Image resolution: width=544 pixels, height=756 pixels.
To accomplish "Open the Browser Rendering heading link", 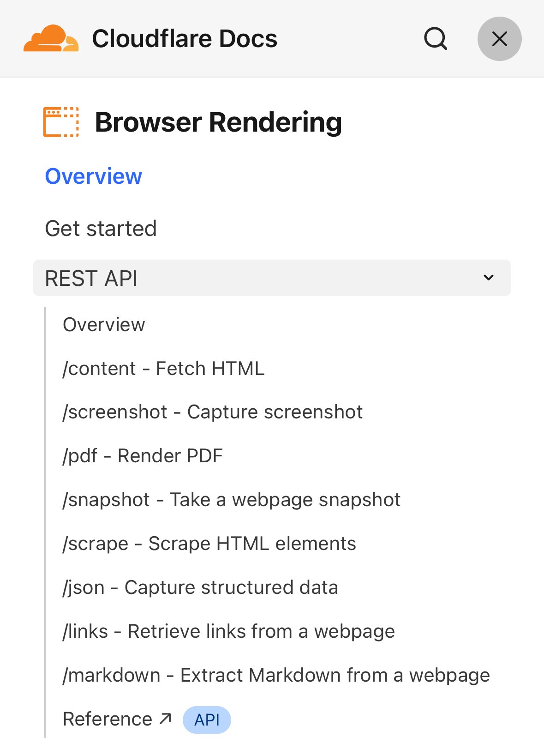I will point(218,122).
